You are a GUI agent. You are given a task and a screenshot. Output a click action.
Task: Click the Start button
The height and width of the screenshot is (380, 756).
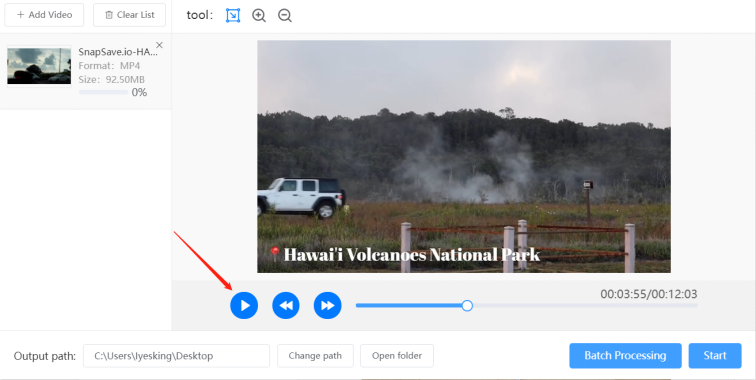tap(715, 356)
